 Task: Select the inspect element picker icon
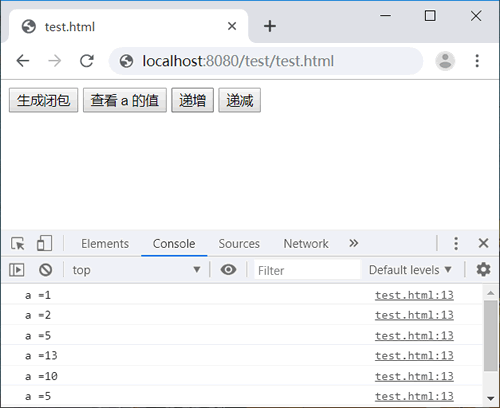click(x=18, y=243)
